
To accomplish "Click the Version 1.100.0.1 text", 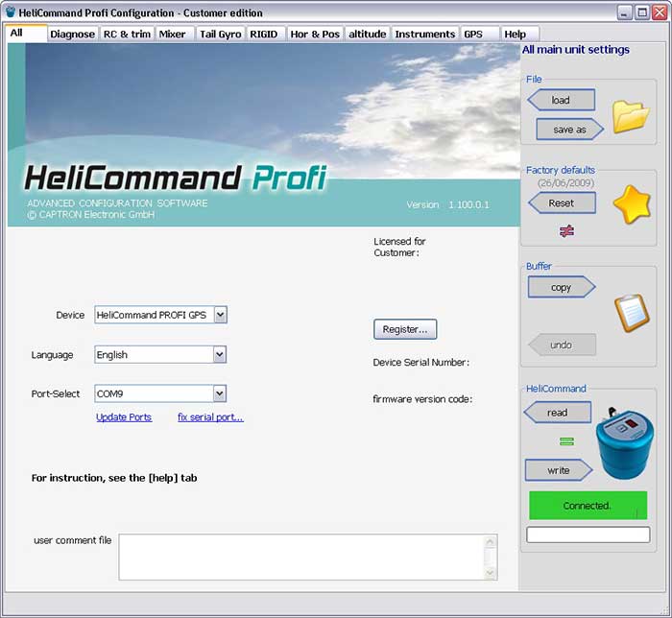I will [x=448, y=204].
